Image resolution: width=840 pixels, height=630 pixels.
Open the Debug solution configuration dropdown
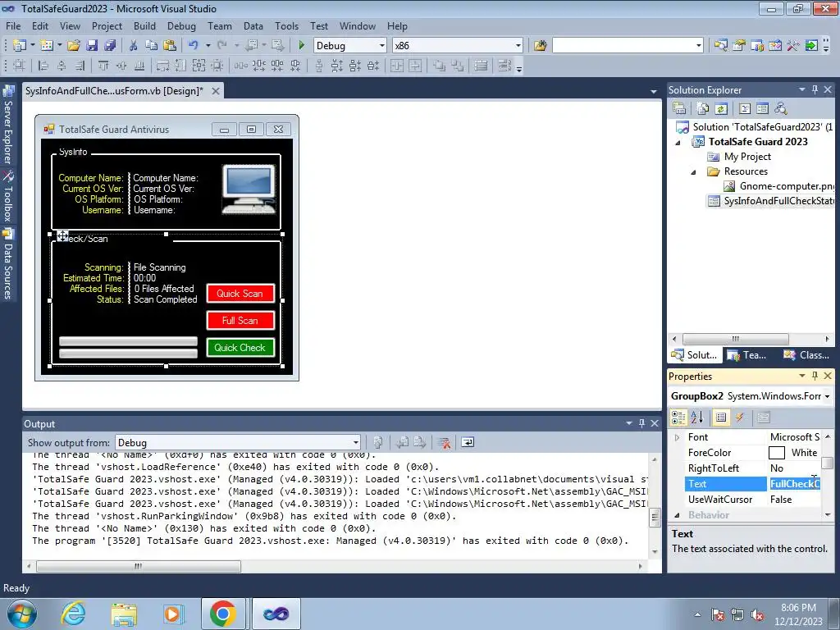point(382,46)
